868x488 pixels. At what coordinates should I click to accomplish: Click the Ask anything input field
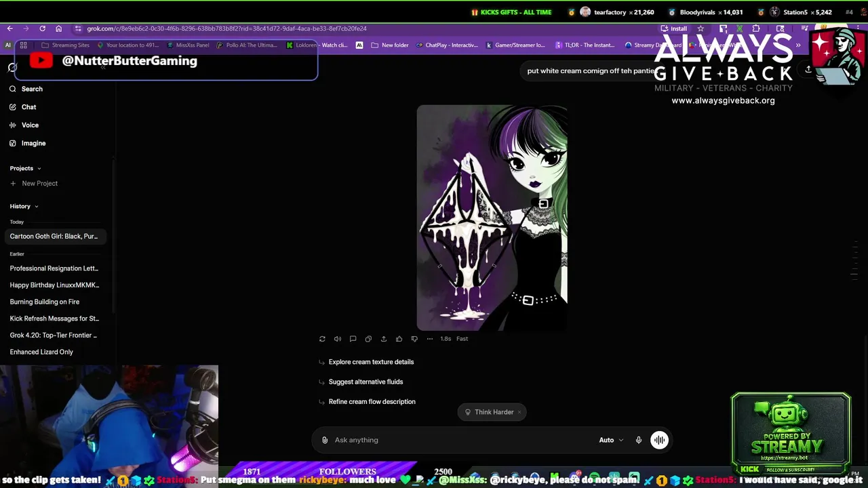pos(461,440)
